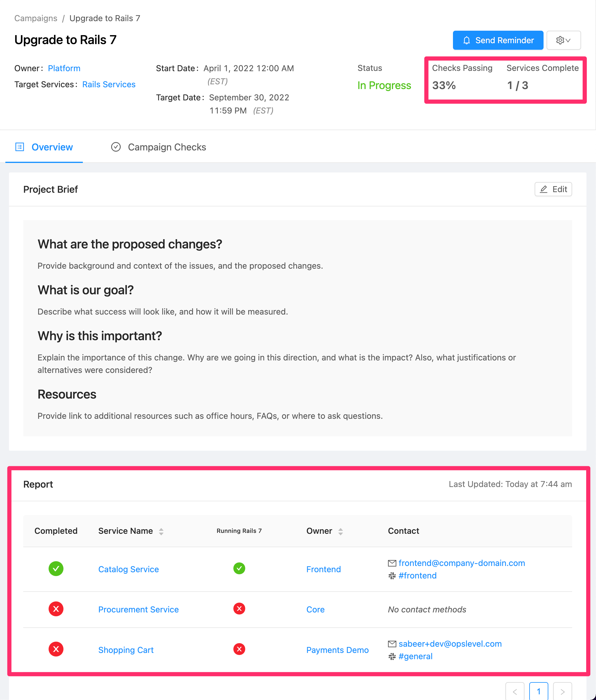
Task: Click Shopping Cart failed completion icon
Action: (56, 649)
